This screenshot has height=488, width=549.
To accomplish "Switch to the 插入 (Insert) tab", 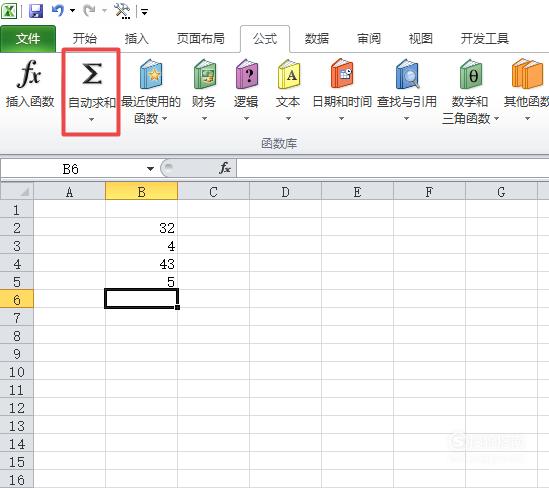I will (137, 39).
